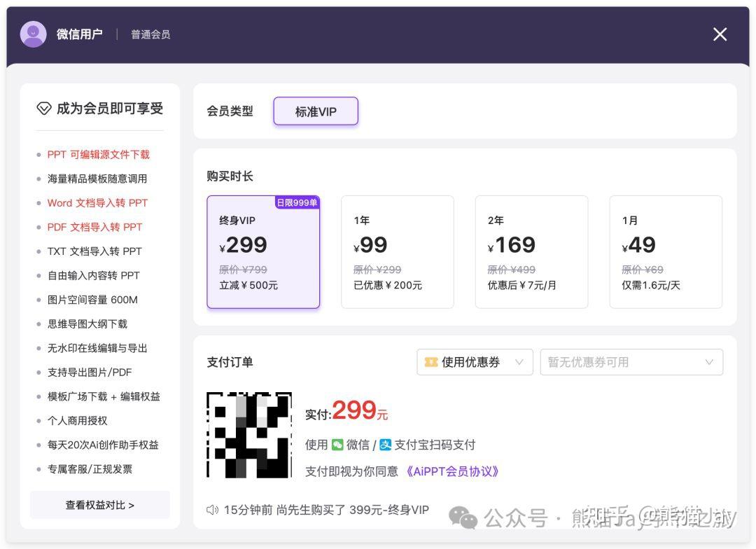Click the Alipay icon
Screen dimensions: 756x549
click(385, 445)
